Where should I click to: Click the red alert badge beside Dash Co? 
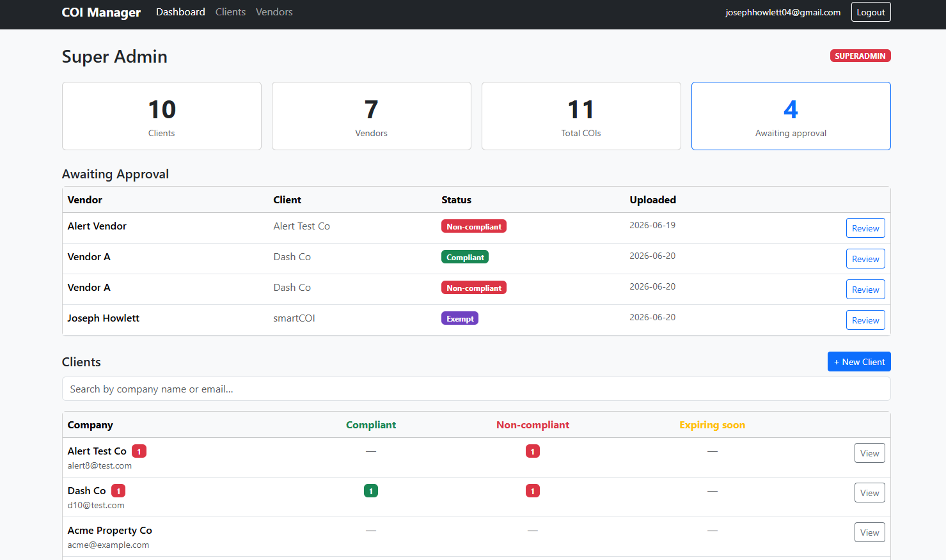(118, 491)
